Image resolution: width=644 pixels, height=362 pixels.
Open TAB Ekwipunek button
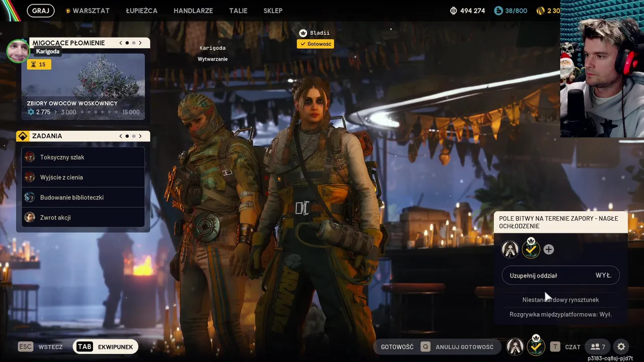click(105, 347)
